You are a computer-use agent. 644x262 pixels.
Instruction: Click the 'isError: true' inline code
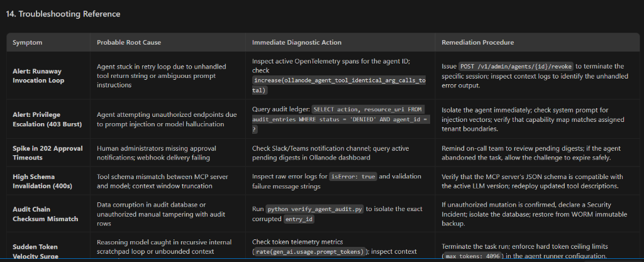353,177
